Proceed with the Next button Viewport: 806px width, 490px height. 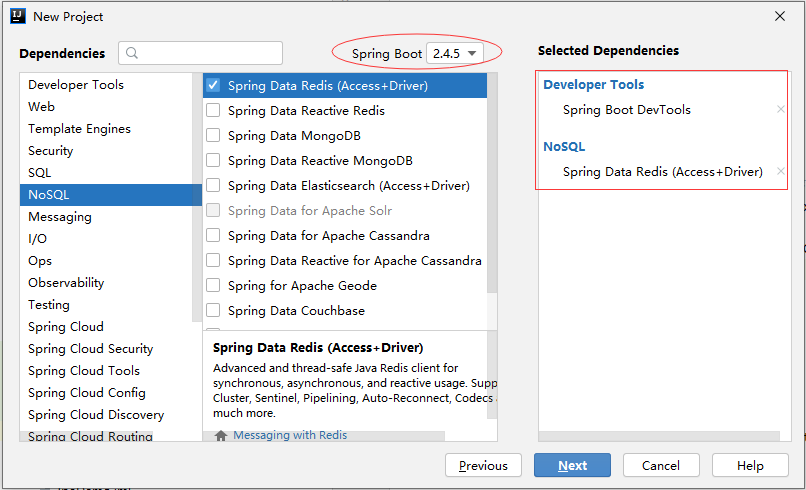coord(572,465)
